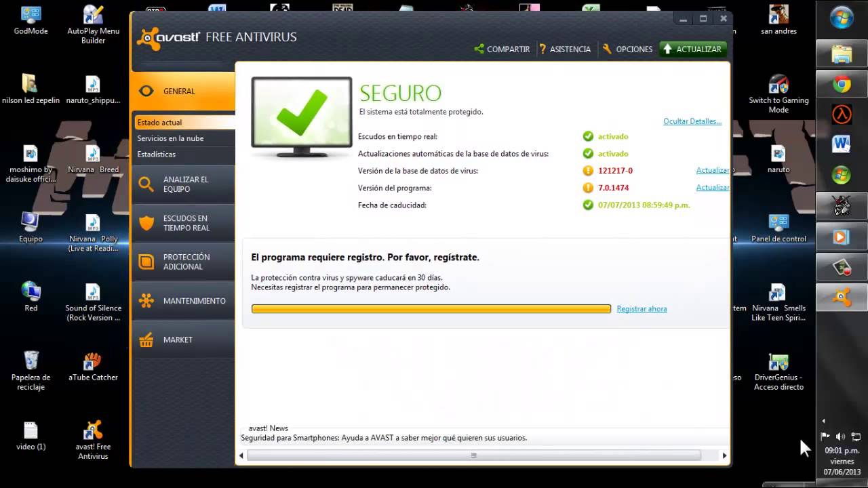Screen dimensions: 868x488
Task: Open the volume control in system tray
Action: tap(841, 436)
